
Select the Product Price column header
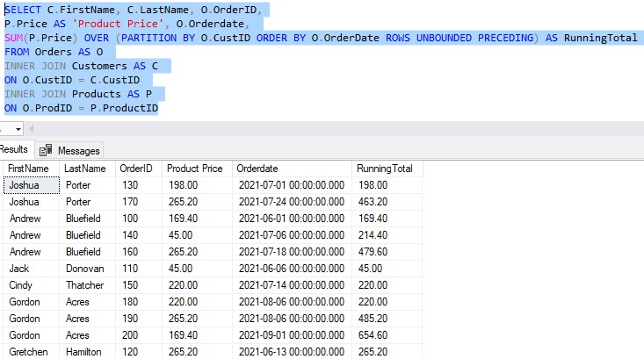(x=197, y=169)
